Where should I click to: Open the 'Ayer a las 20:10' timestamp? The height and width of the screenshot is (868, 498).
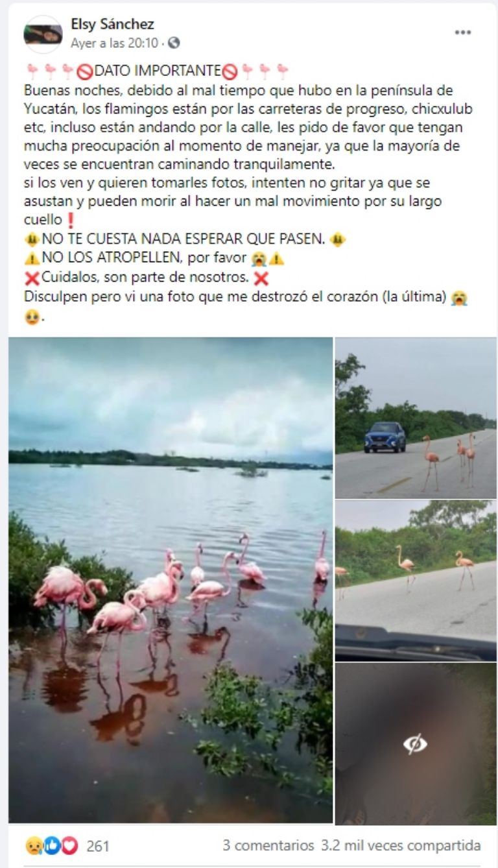pyautogui.click(x=114, y=43)
